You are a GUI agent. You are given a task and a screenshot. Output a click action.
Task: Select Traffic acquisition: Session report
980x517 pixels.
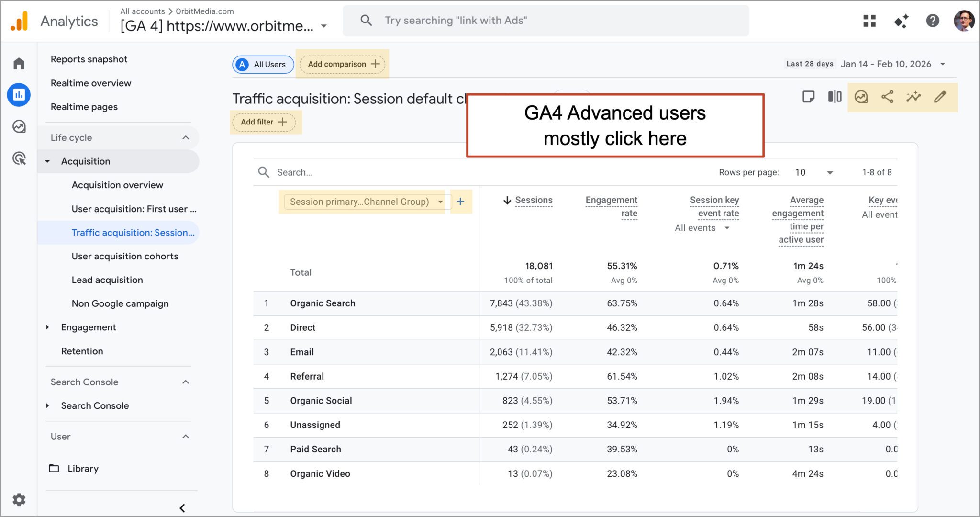tap(133, 233)
